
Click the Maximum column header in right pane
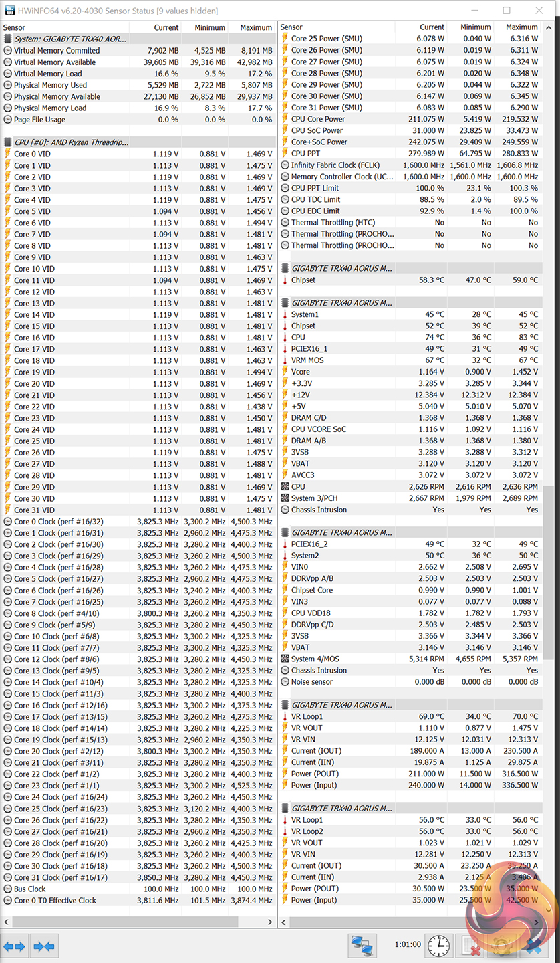click(x=517, y=27)
